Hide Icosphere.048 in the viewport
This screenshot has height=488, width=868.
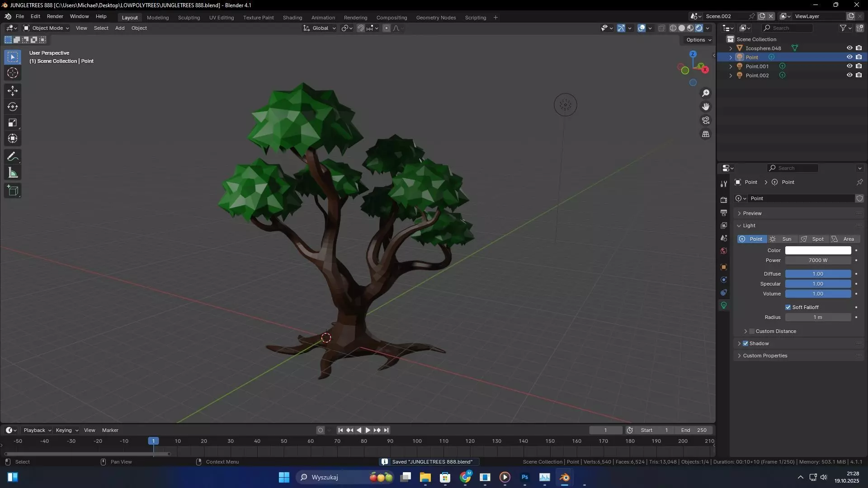click(x=849, y=48)
